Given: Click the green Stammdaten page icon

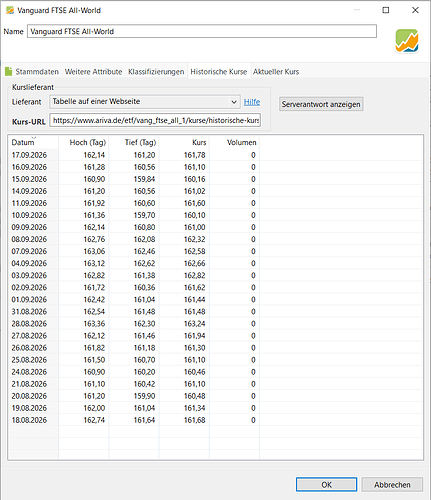Looking at the screenshot, I should tap(8, 71).
